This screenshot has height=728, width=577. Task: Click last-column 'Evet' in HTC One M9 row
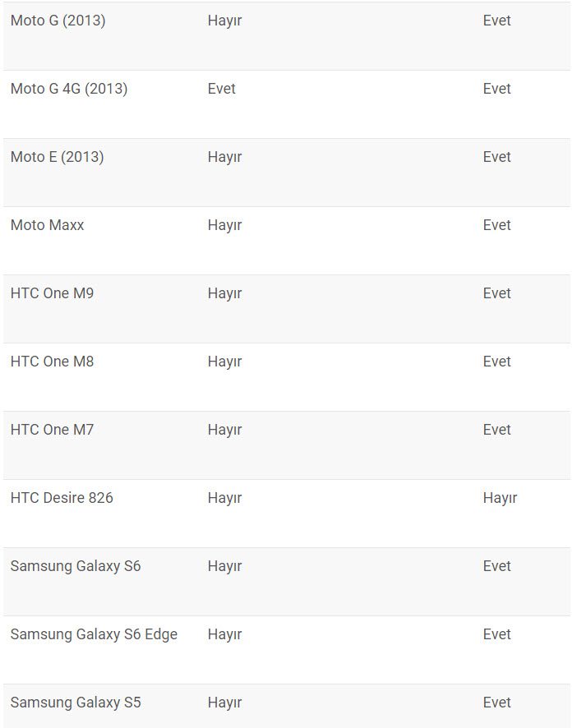tap(496, 293)
